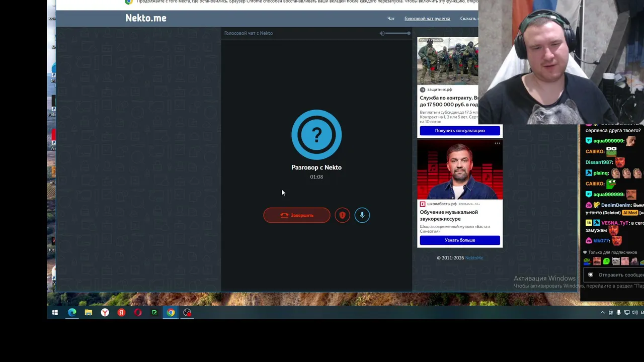End the call with the Завершить button

point(297,215)
